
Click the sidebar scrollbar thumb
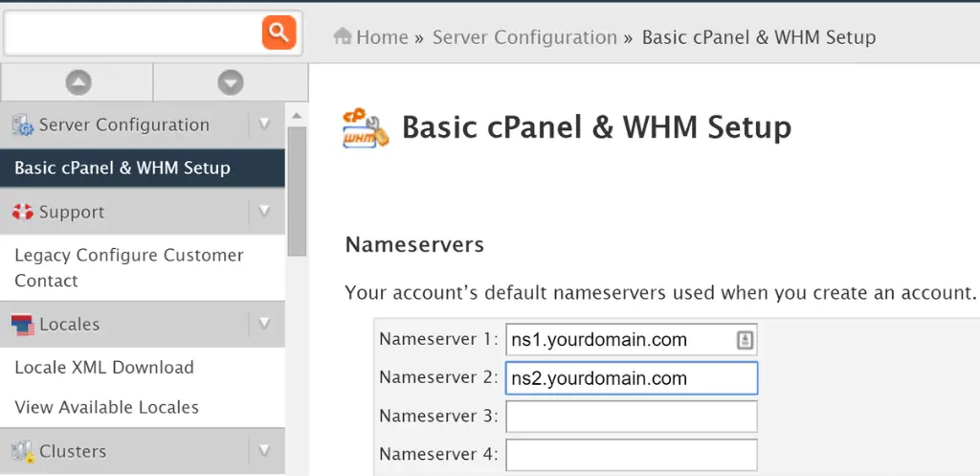point(297,191)
